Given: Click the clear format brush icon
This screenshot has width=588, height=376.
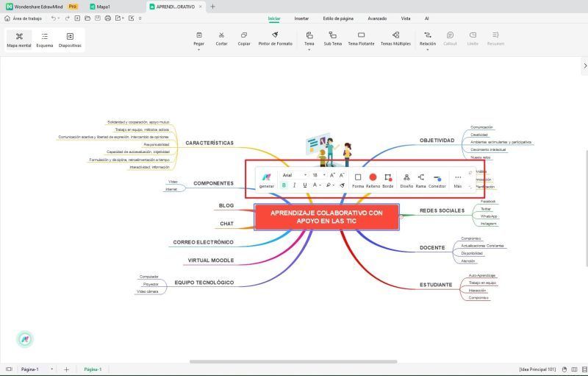Looking at the screenshot, I should point(342,185).
